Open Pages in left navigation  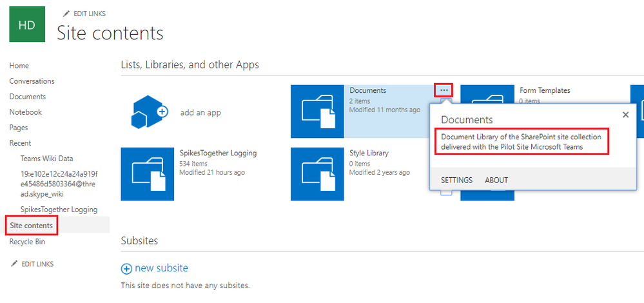[19, 128]
